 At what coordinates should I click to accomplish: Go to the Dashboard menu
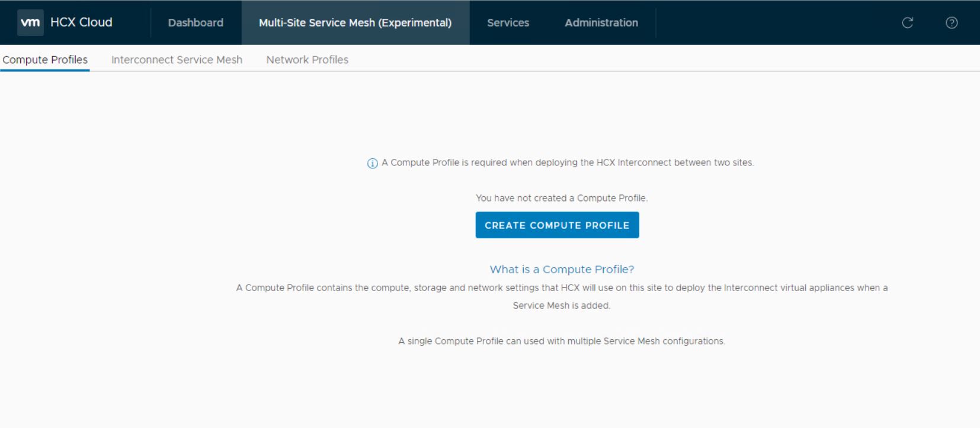[x=196, y=23]
